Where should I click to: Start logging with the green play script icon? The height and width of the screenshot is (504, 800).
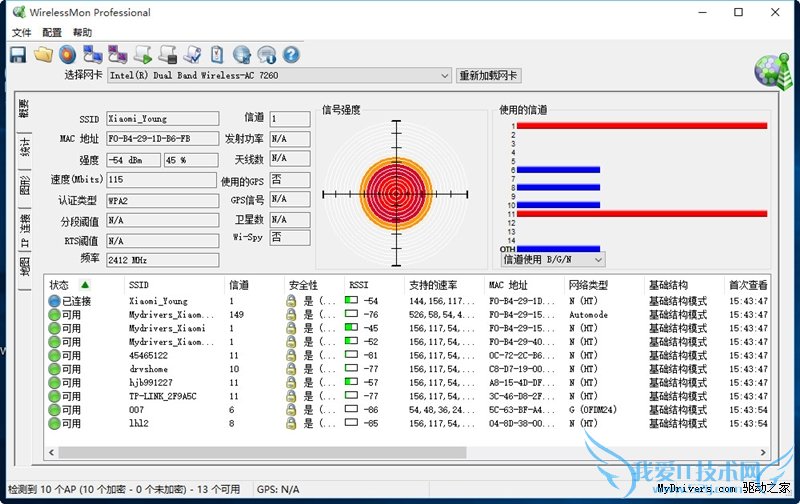click(x=142, y=55)
